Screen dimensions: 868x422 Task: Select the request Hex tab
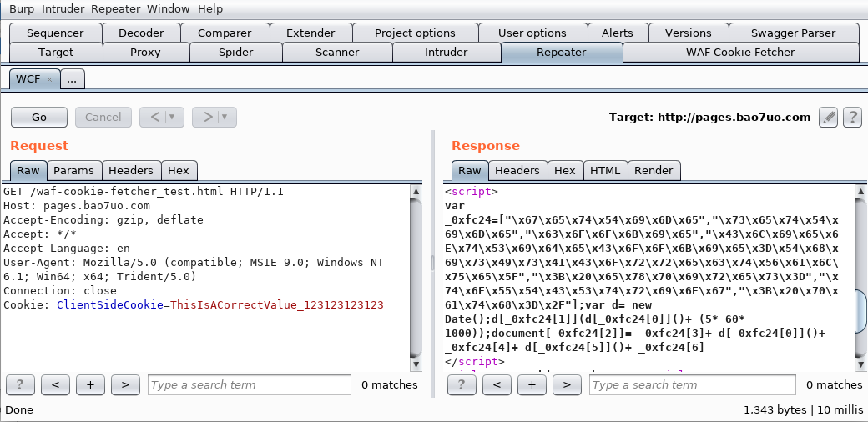(x=179, y=170)
